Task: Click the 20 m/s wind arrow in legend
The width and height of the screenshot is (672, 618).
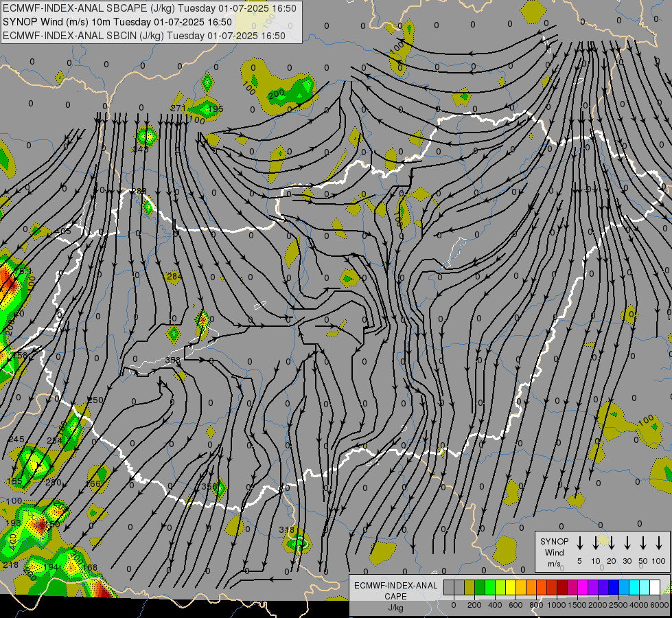Action: (612, 543)
